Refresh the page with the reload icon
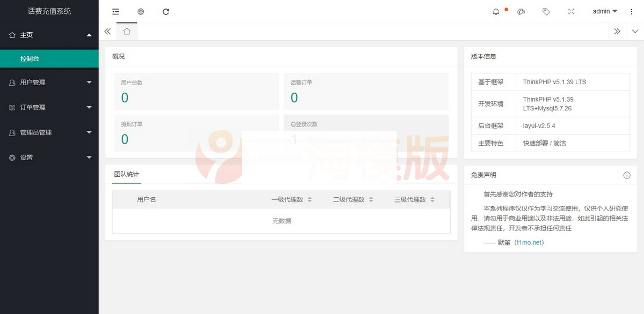Screen dimensions: 644x314 pos(165,11)
